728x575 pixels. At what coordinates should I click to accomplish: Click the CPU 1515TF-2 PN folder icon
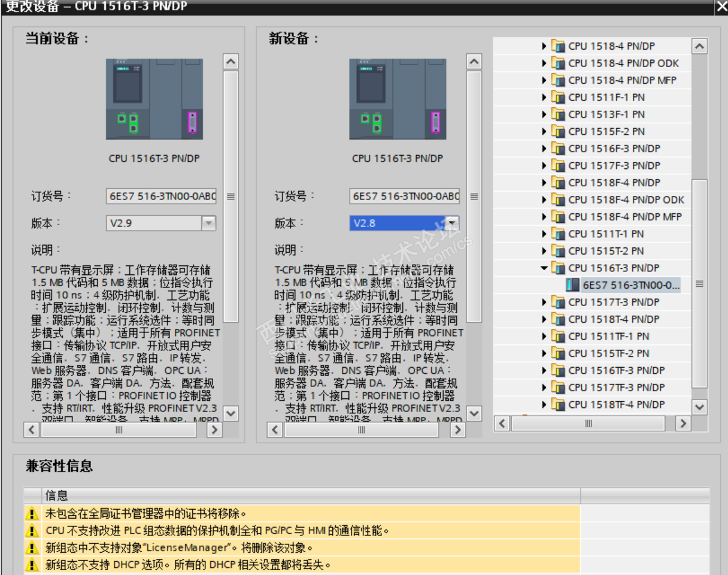click(x=558, y=353)
